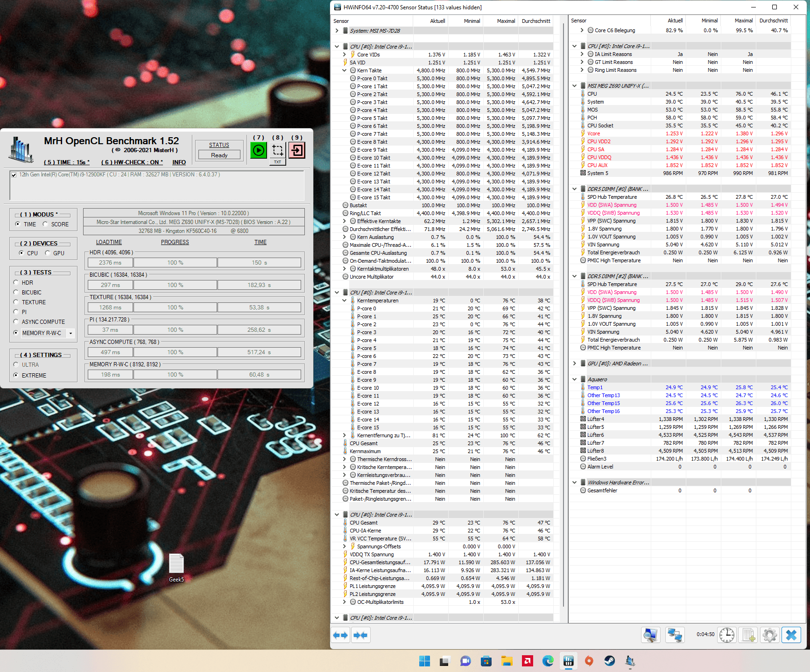
Task: Collapse the MSI MEG Z690 UNIFY-X group
Action: pos(575,86)
